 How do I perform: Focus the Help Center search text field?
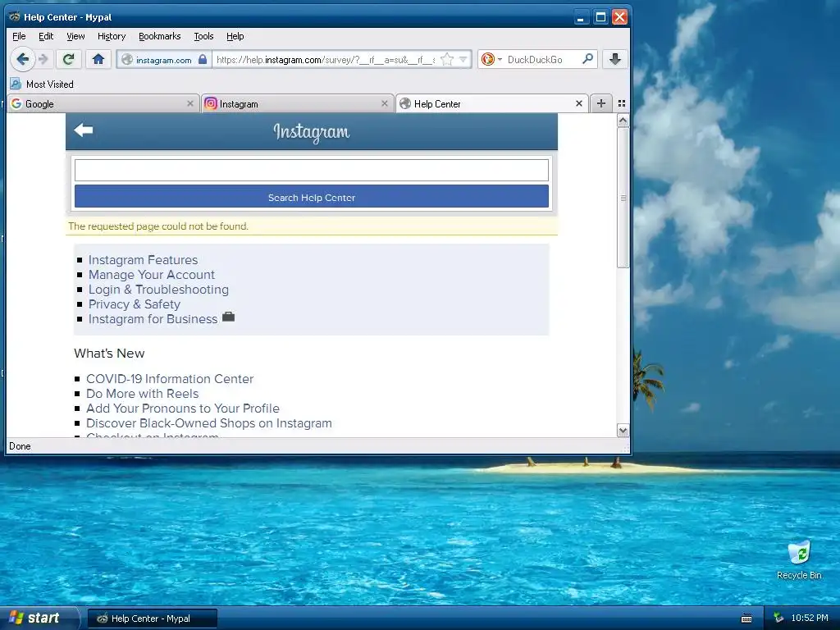(x=312, y=171)
